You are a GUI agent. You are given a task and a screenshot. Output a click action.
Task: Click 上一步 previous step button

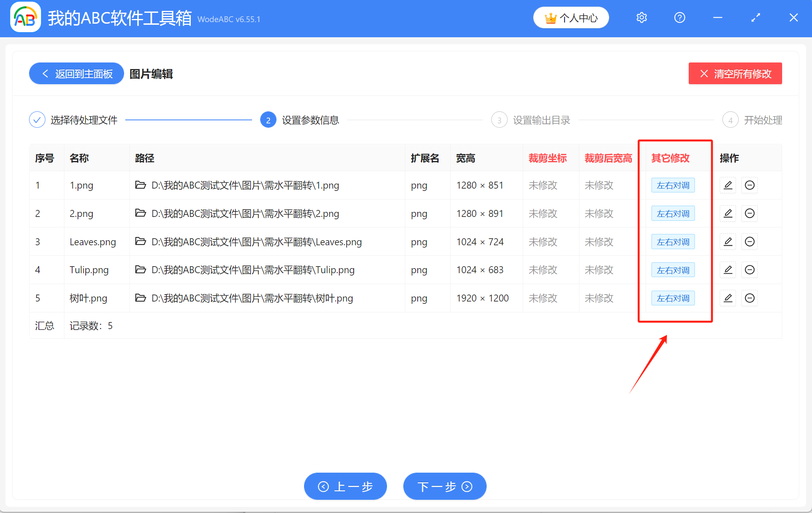(345, 486)
